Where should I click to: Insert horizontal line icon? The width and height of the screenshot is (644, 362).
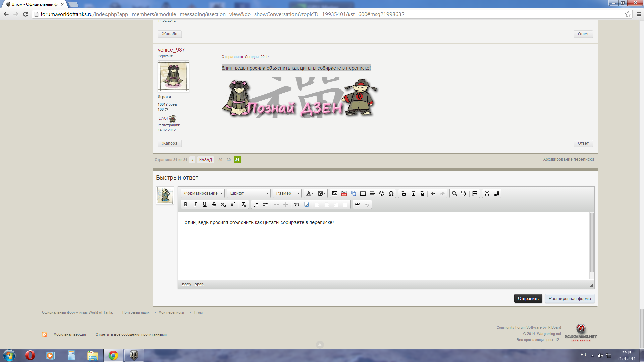tap(372, 193)
